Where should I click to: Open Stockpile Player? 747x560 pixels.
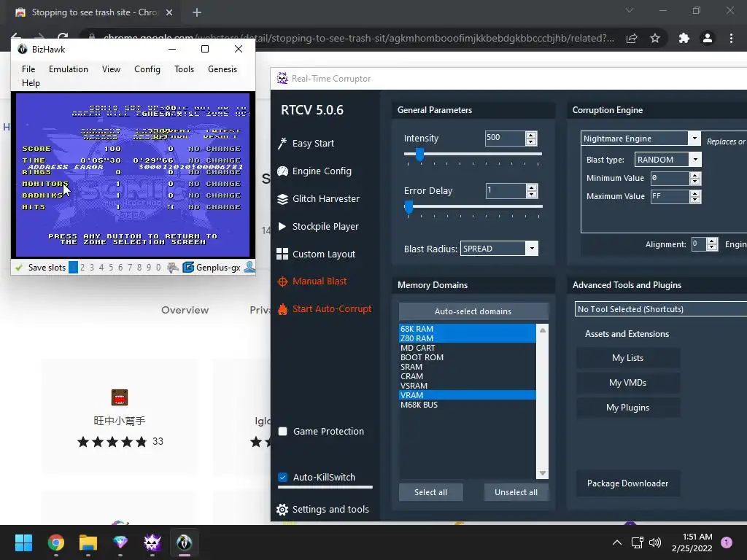click(318, 226)
